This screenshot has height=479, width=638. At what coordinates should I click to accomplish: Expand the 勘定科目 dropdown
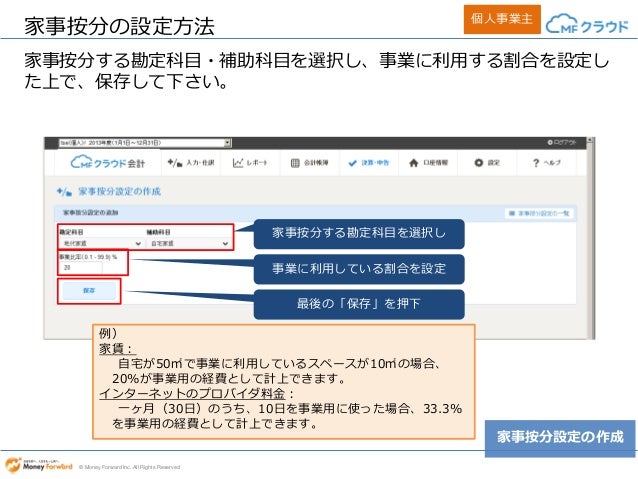pyautogui.click(x=101, y=243)
